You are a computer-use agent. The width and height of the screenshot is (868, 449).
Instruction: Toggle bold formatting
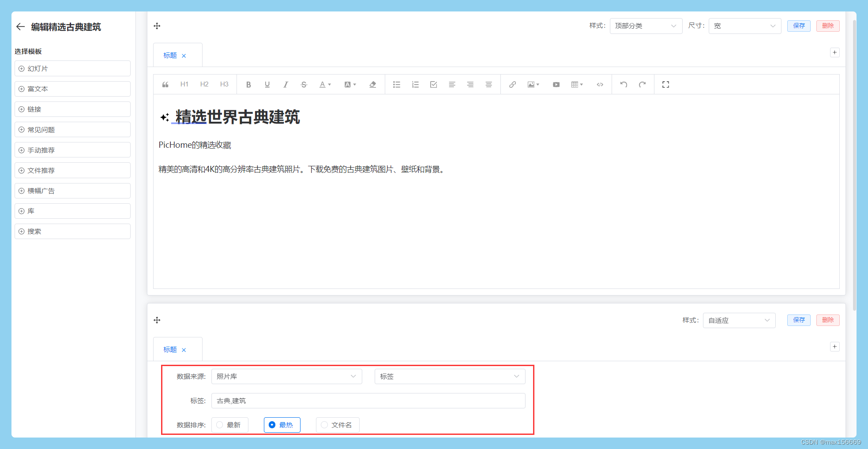[248, 85]
